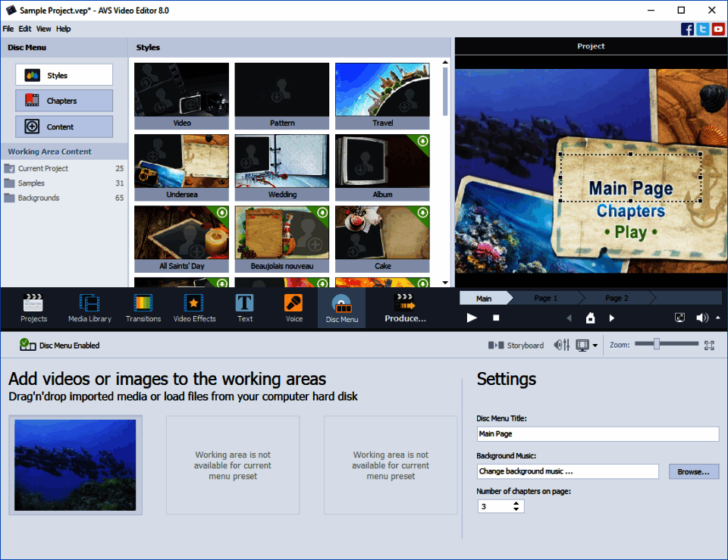The image size is (728, 560).
Task: Select the Voice recording tool
Action: click(x=293, y=307)
